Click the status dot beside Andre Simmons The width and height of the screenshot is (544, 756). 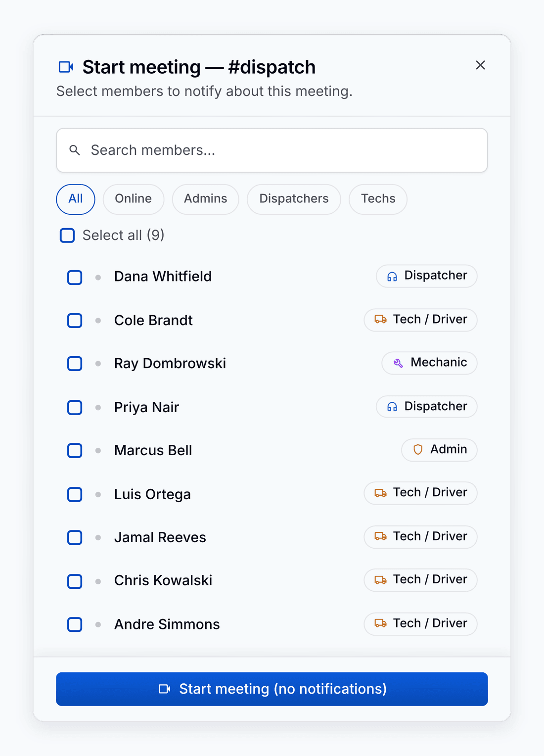98,624
